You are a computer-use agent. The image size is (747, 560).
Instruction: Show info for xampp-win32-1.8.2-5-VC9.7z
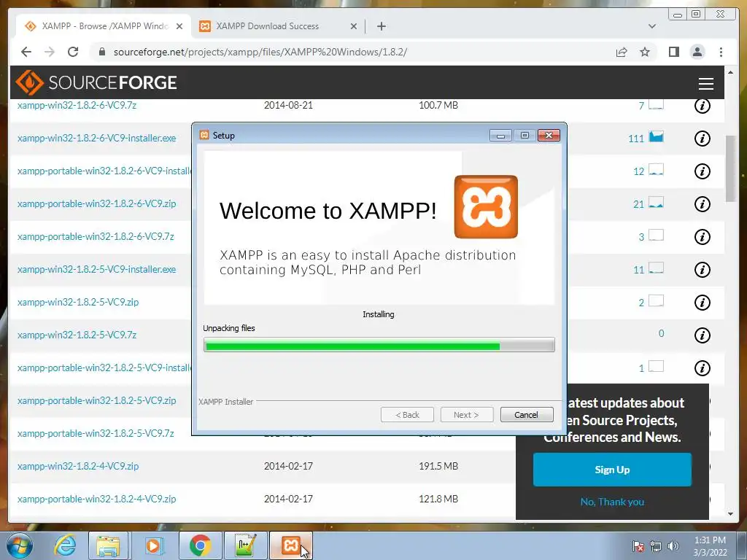pos(703,335)
